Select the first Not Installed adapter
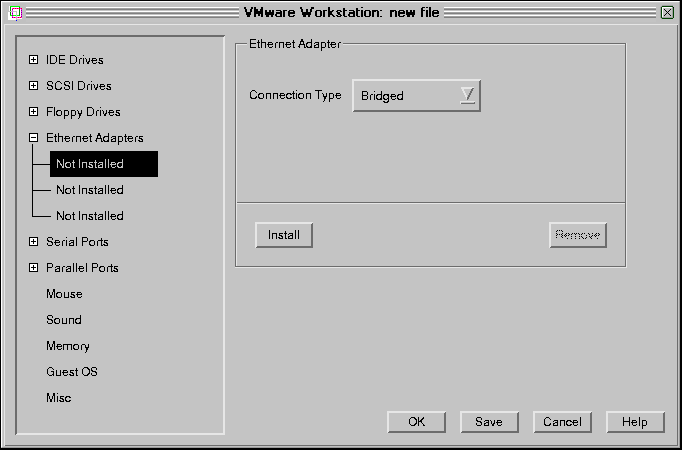 (90, 164)
